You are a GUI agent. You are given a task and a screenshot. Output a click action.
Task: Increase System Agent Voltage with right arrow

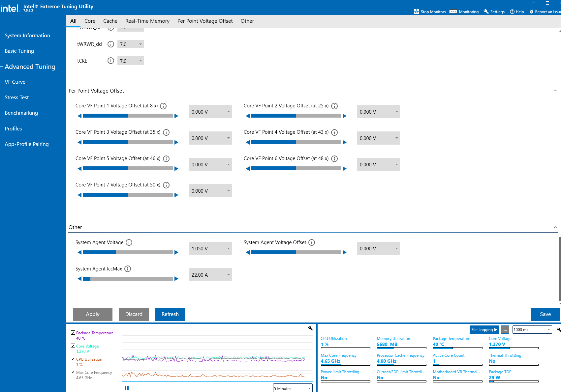pos(176,252)
